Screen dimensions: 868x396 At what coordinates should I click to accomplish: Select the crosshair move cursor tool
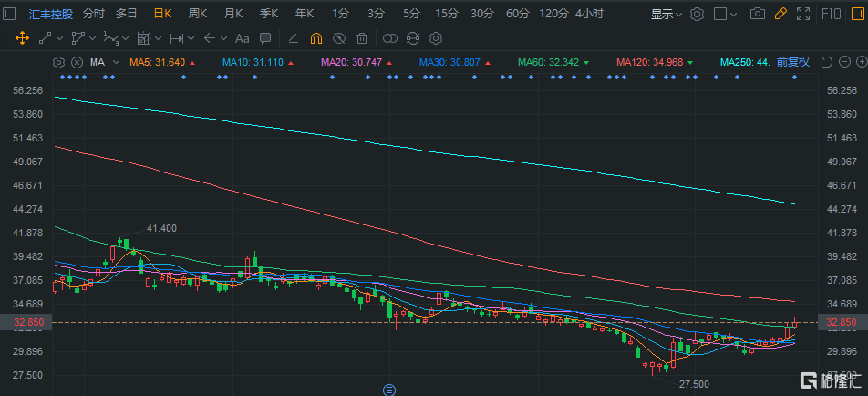coord(23,38)
